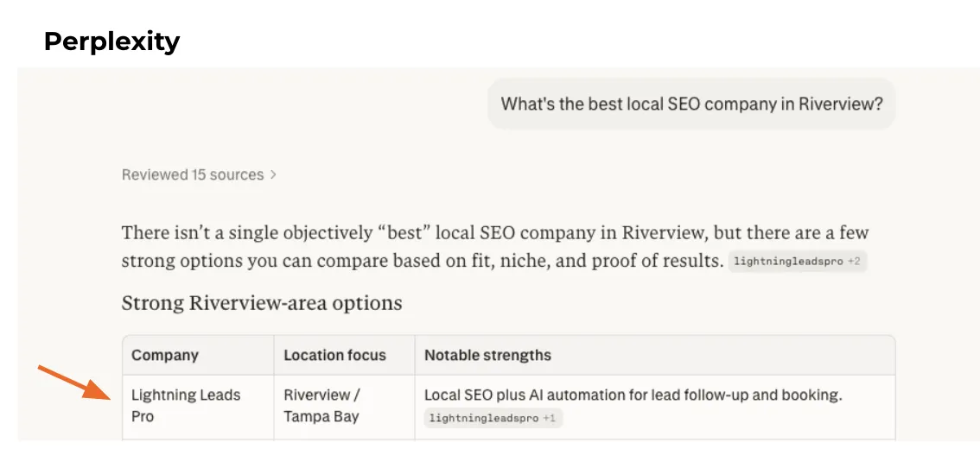Click the Strong Riverview-area options heading
This screenshot has width=980, height=468.
(261, 303)
